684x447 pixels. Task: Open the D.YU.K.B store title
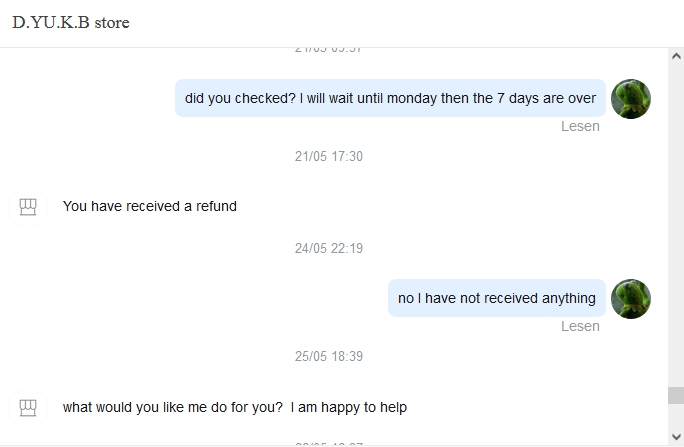(x=71, y=22)
